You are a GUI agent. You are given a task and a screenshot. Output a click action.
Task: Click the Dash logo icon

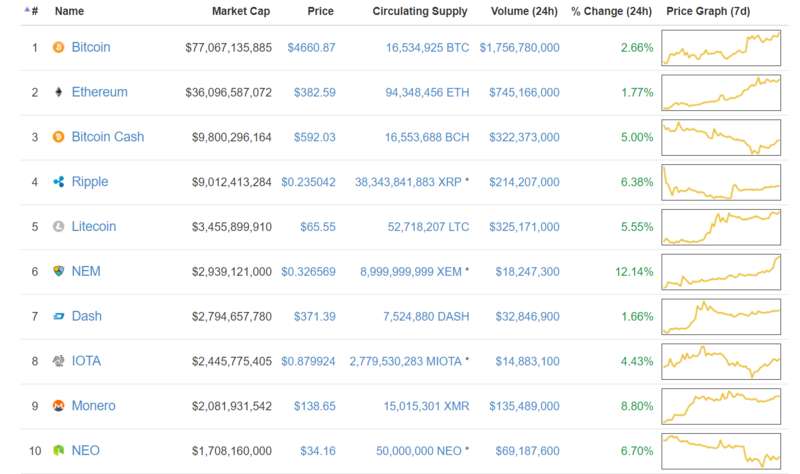pyautogui.click(x=58, y=316)
